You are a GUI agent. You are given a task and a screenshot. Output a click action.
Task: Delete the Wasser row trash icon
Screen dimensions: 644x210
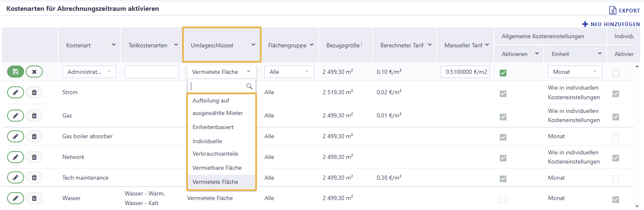click(34, 198)
